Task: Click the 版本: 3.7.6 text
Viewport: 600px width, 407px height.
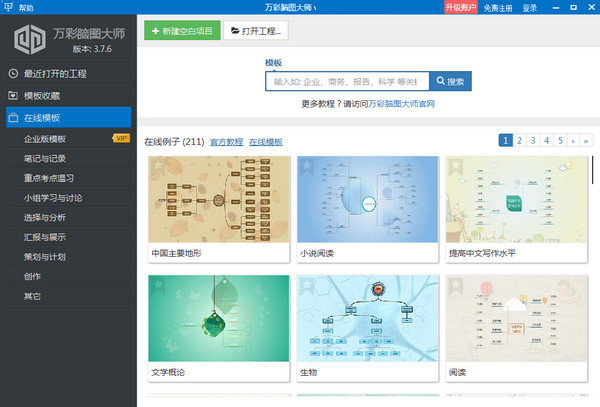Action: click(x=92, y=49)
